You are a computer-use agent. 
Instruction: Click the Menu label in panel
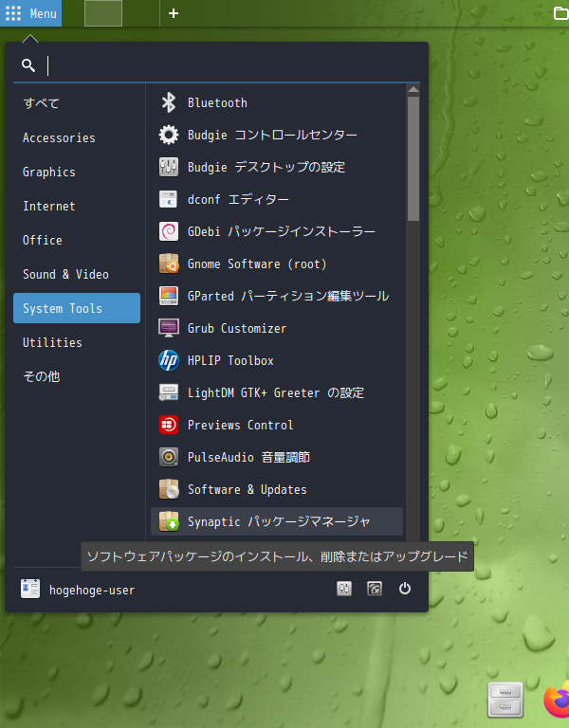[x=44, y=13]
